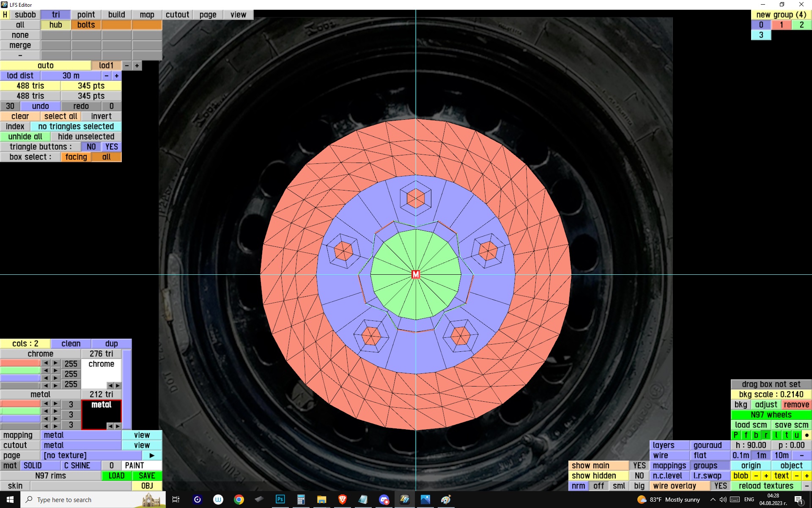The image size is (812, 508).
Task: Click the LOD plus button beside lod1
Action: tap(137, 66)
